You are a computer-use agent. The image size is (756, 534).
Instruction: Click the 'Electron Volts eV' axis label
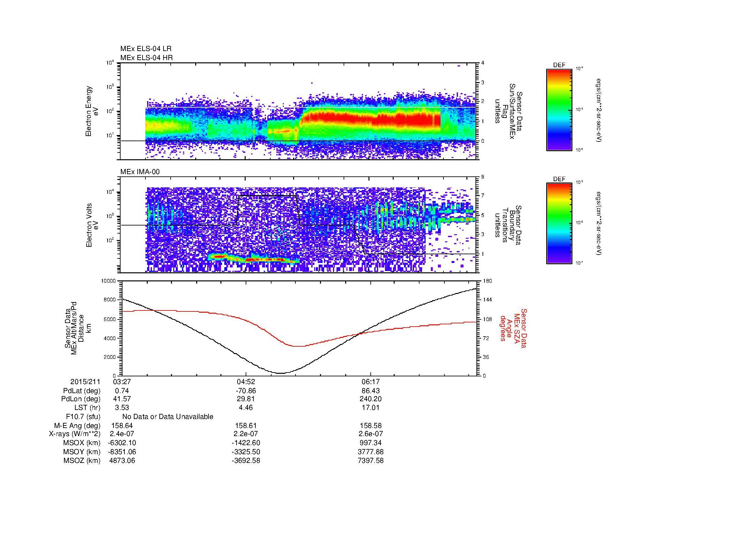(92, 225)
